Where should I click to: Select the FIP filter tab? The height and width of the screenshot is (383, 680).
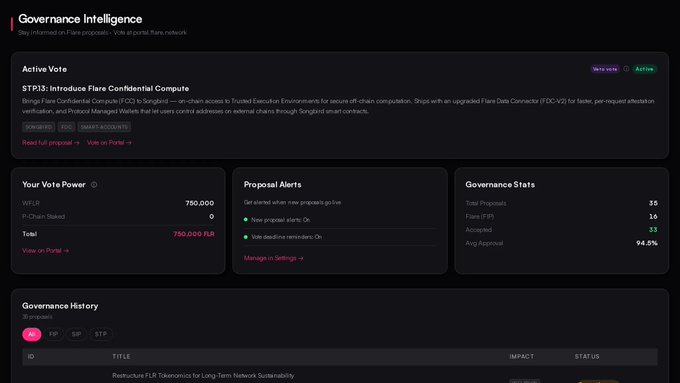click(53, 334)
